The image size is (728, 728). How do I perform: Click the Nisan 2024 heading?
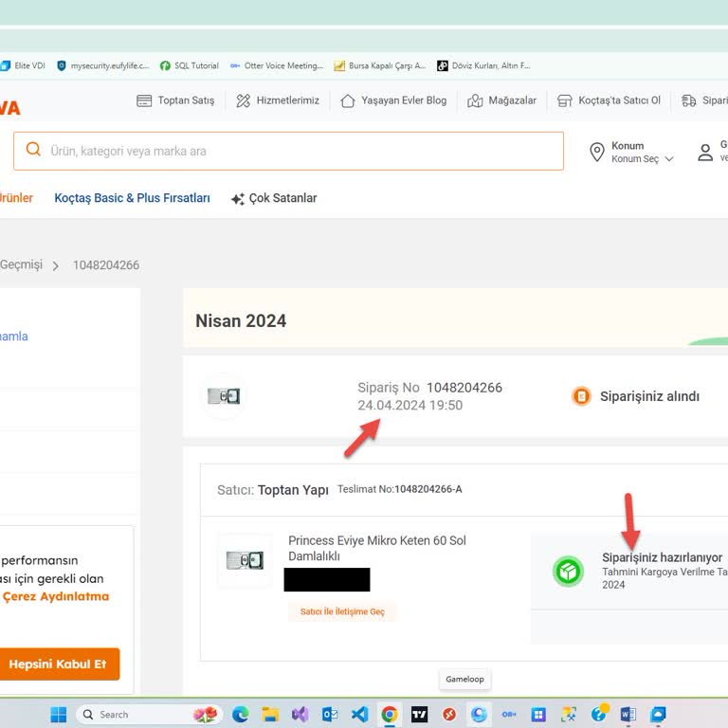241,320
